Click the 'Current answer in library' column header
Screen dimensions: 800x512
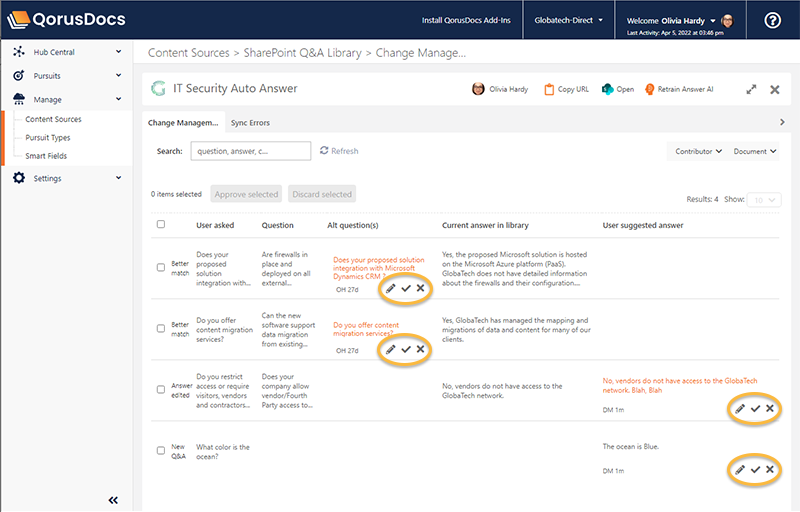click(x=485, y=225)
